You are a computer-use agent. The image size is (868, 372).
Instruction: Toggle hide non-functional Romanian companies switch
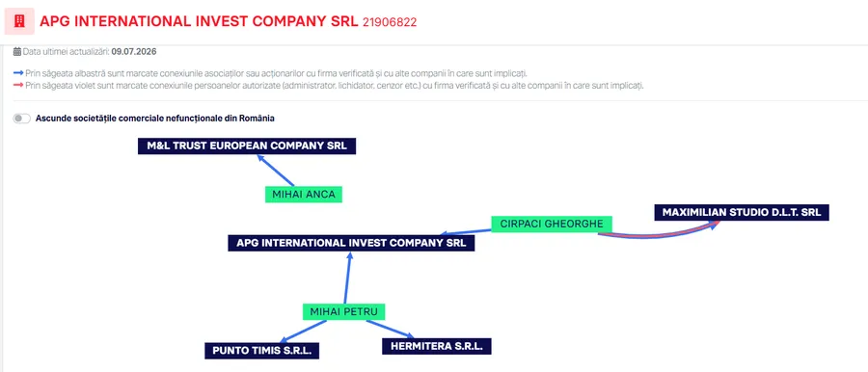click(21, 119)
